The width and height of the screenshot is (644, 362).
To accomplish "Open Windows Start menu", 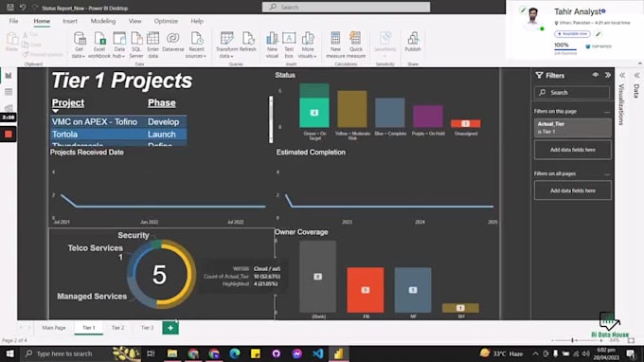I will pos(9,353).
